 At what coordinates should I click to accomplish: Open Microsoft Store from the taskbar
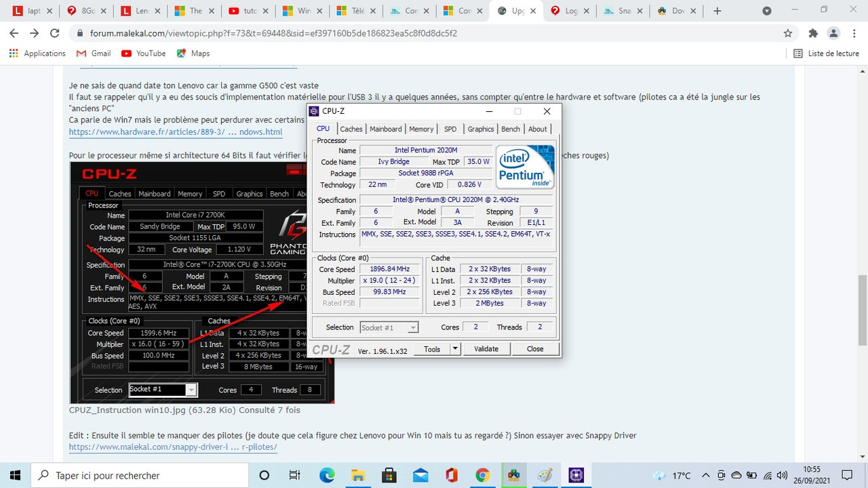pos(389,475)
